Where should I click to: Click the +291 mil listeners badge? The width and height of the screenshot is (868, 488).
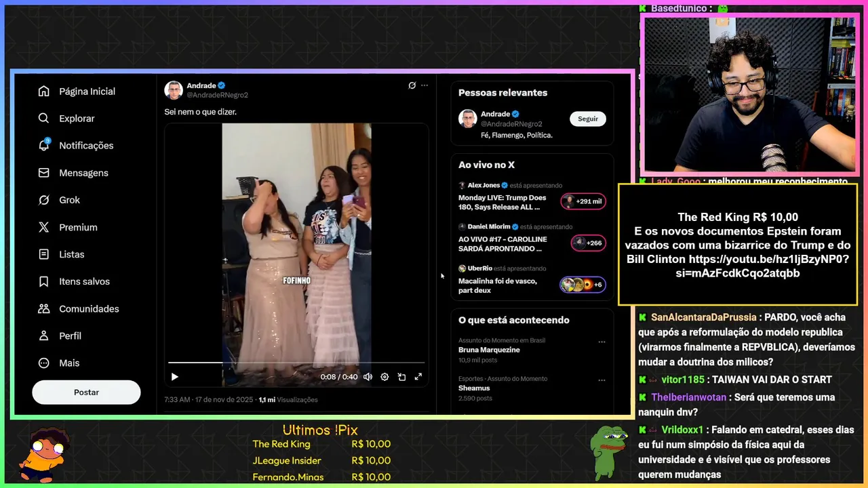coord(583,201)
